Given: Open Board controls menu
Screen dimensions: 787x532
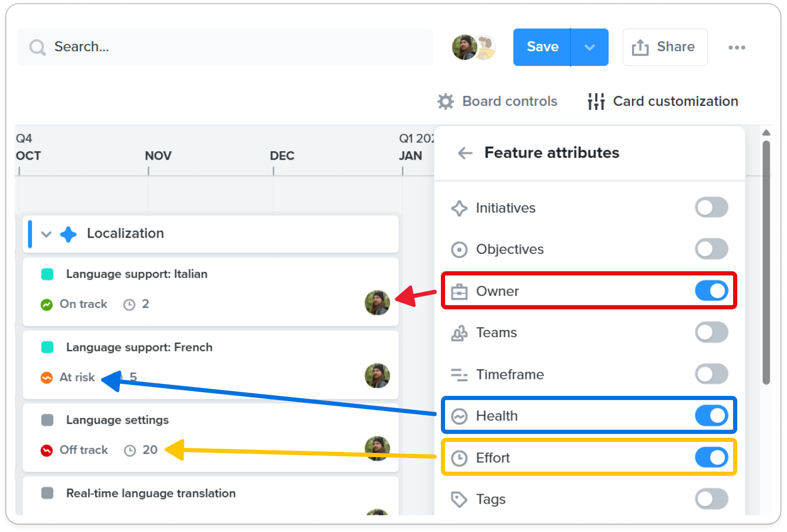Looking at the screenshot, I should pyautogui.click(x=497, y=101).
